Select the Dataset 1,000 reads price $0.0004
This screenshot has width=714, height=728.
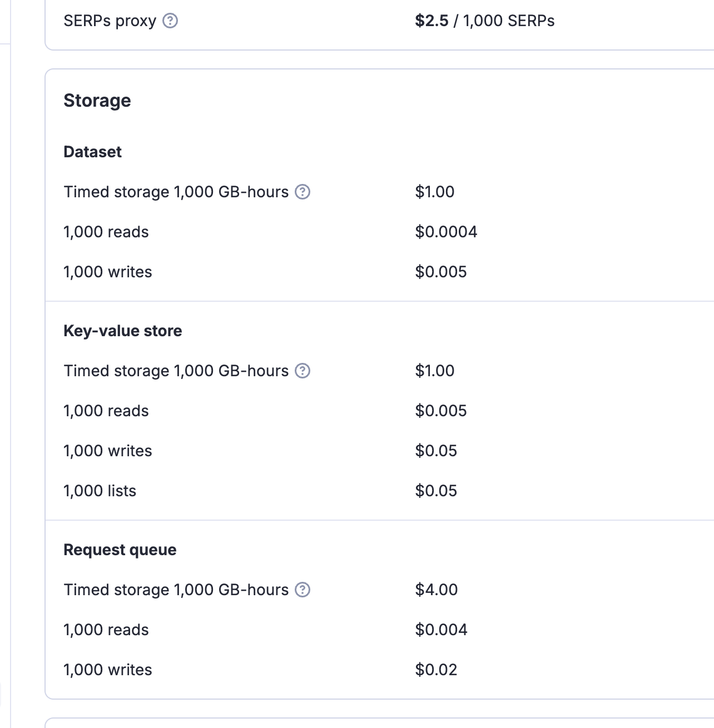tap(446, 232)
